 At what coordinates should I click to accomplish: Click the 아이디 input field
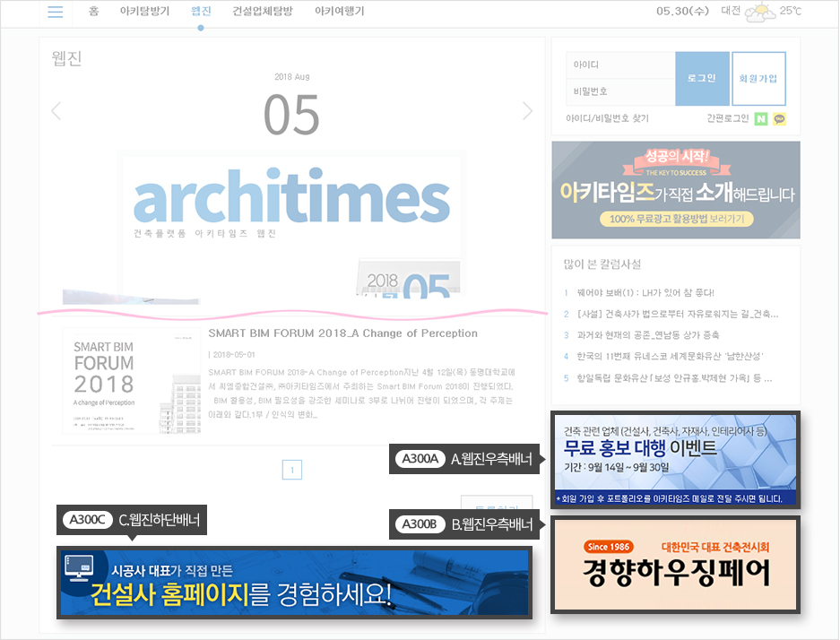click(620, 65)
